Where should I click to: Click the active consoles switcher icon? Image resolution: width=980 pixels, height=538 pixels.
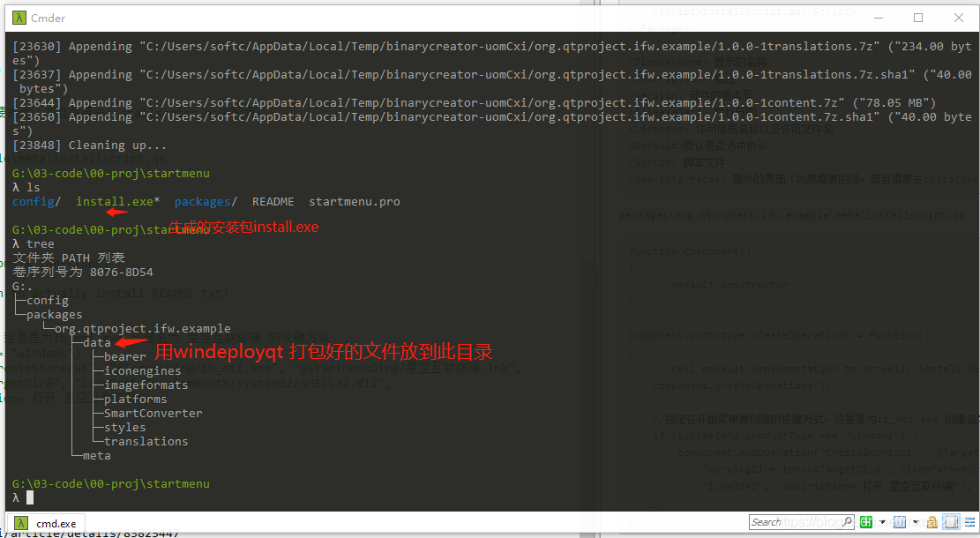click(x=900, y=522)
